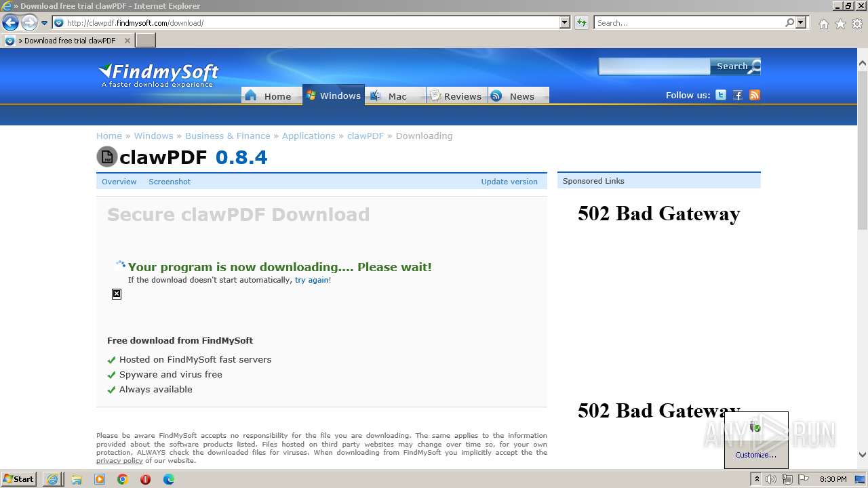Viewport: 868px width, 488px height.
Task: Open the Reviews navigation tab
Action: point(456,96)
